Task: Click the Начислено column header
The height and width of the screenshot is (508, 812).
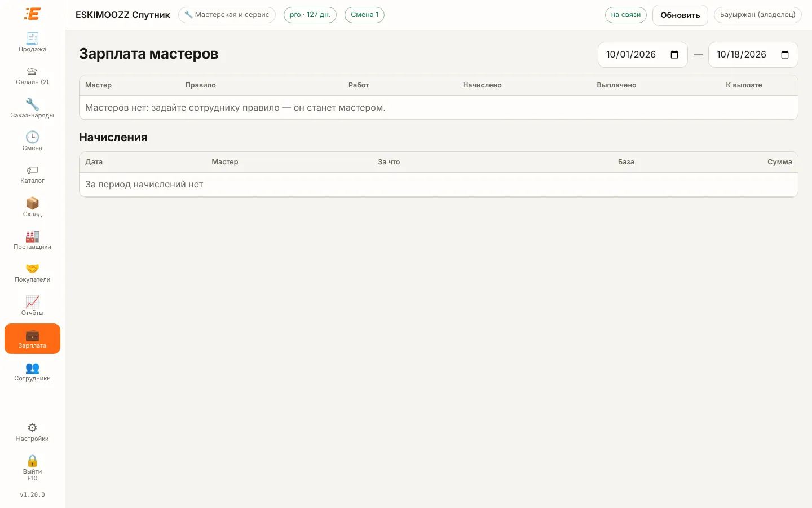Action: pyautogui.click(x=482, y=85)
